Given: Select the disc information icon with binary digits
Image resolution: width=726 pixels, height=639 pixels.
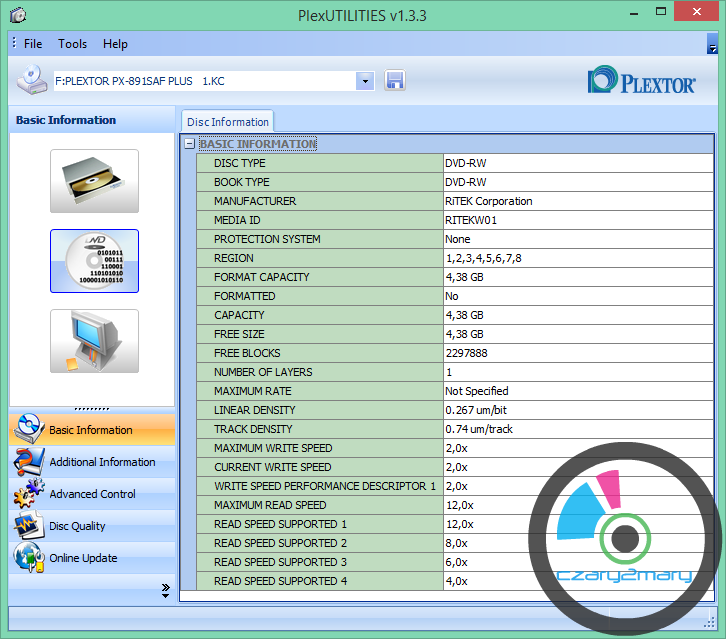Looking at the screenshot, I should point(94,261).
